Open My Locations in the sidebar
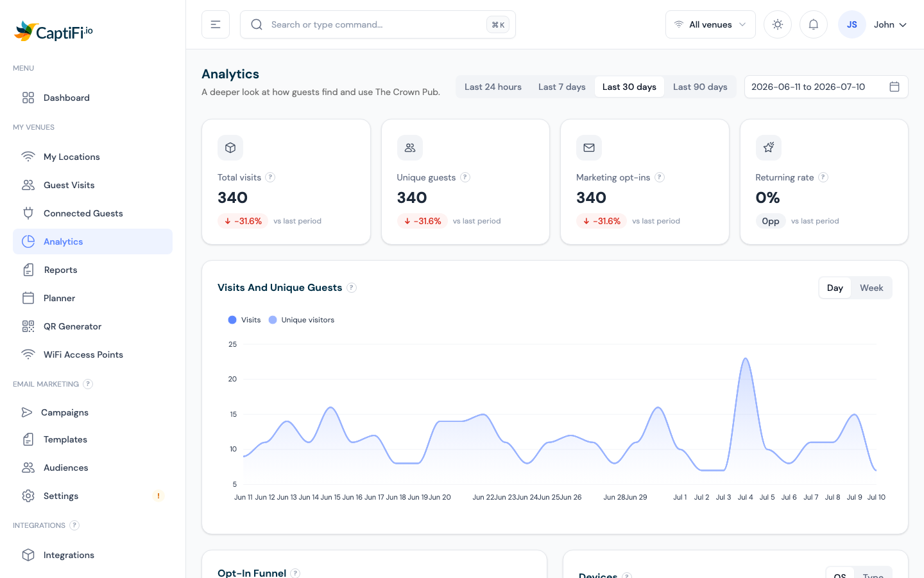Viewport: 924px width, 578px height. 92,157
